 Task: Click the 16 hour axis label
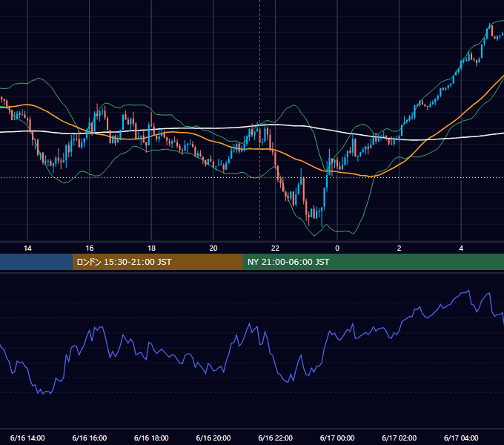click(90, 248)
